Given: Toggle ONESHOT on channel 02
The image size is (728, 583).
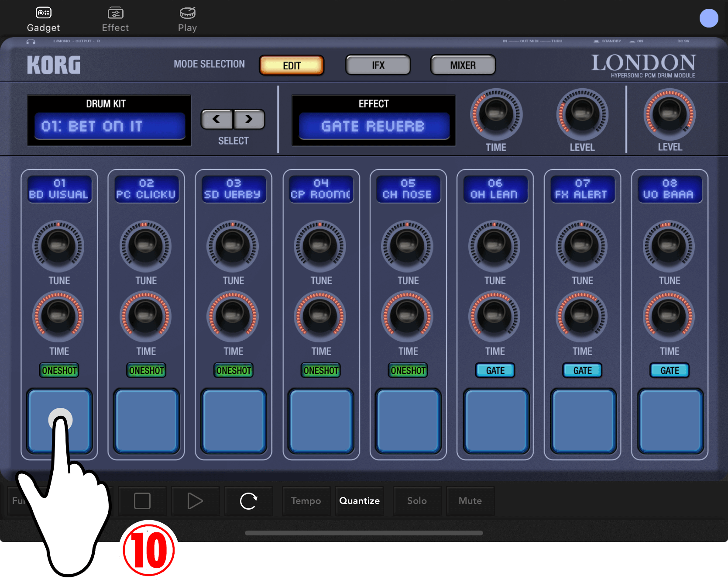Looking at the screenshot, I should [147, 370].
